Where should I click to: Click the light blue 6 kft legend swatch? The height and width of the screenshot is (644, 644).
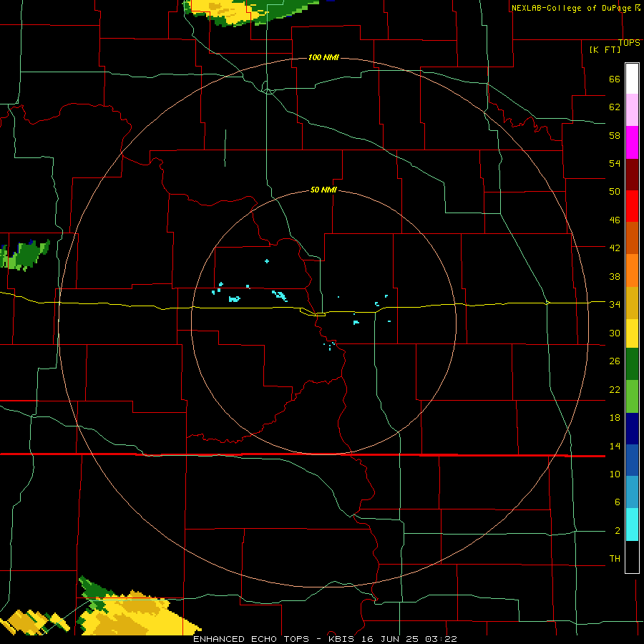(632, 492)
